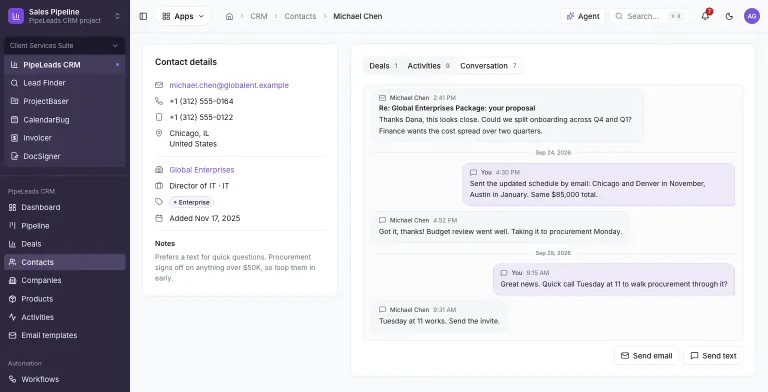The height and width of the screenshot is (392, 768).
Task: Switch to the Activities tab
Action: (428, 66)
